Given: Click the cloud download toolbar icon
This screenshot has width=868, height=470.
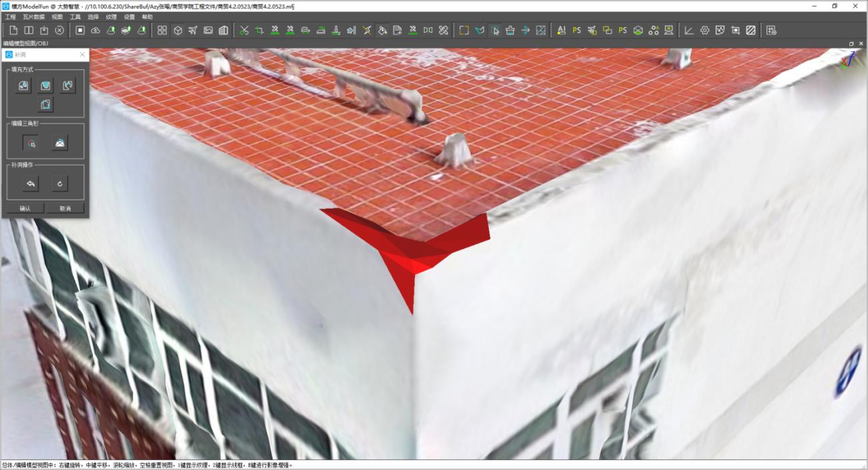Looking at the screenshot, I should (x=96, y=30).
